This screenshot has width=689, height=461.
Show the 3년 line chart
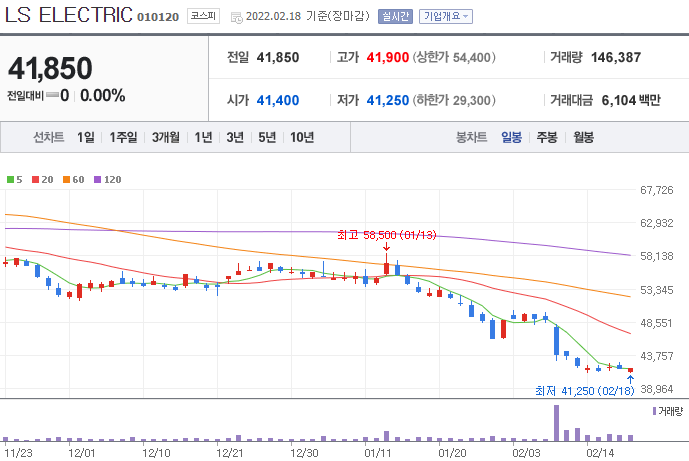(x=235, y=137)
